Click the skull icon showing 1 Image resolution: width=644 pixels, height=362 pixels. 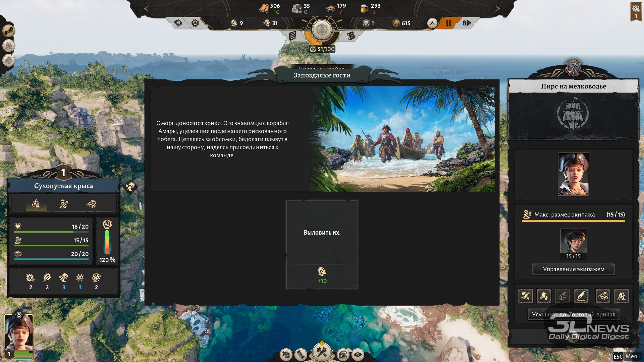coord(366,23)
